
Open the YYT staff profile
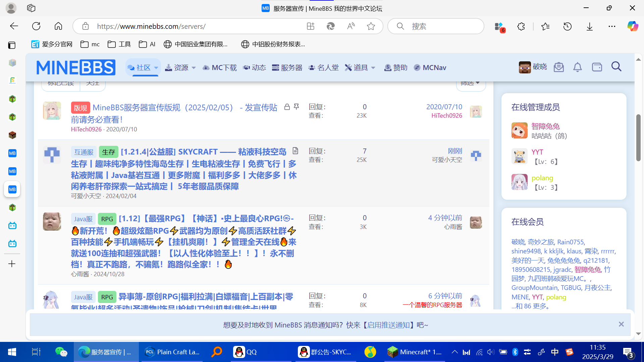click(537, 152)
